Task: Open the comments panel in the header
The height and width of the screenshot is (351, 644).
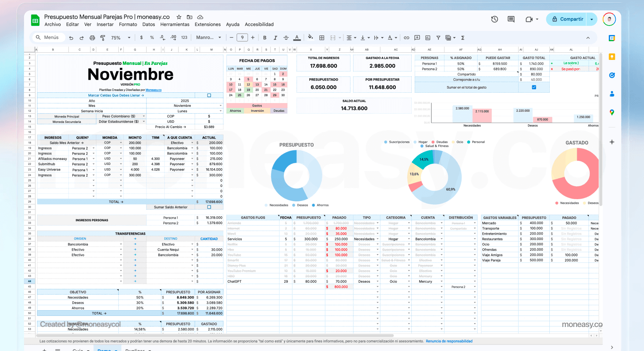Action: click(511, 19)
